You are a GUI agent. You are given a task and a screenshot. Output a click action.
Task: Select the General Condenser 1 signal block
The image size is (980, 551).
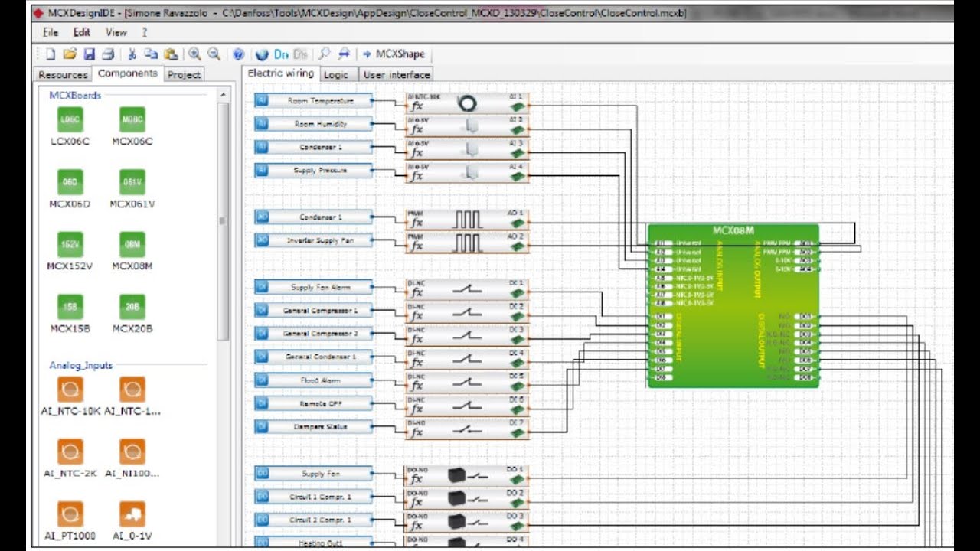[314, 357]
